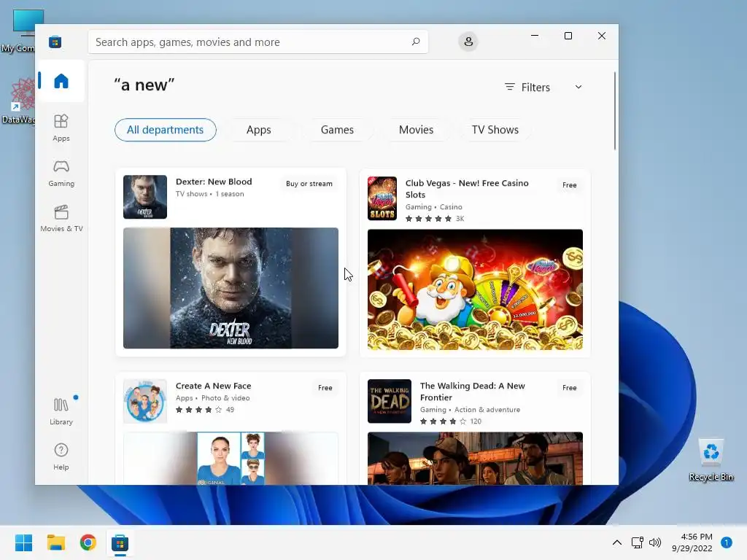Open the notification badge in the taskbar
Screen dimensions: 747x560
tap(726, 542)
